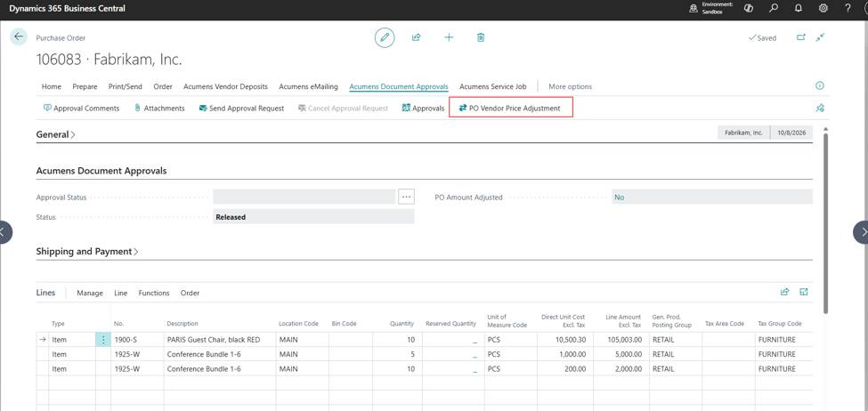Go to the previous record arrow
The height and width of the screenshot is (411, 868).
[5, 232]
